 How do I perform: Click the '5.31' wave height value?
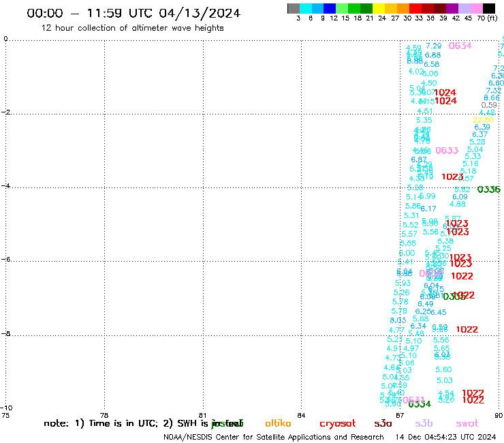tap(411, 216)
